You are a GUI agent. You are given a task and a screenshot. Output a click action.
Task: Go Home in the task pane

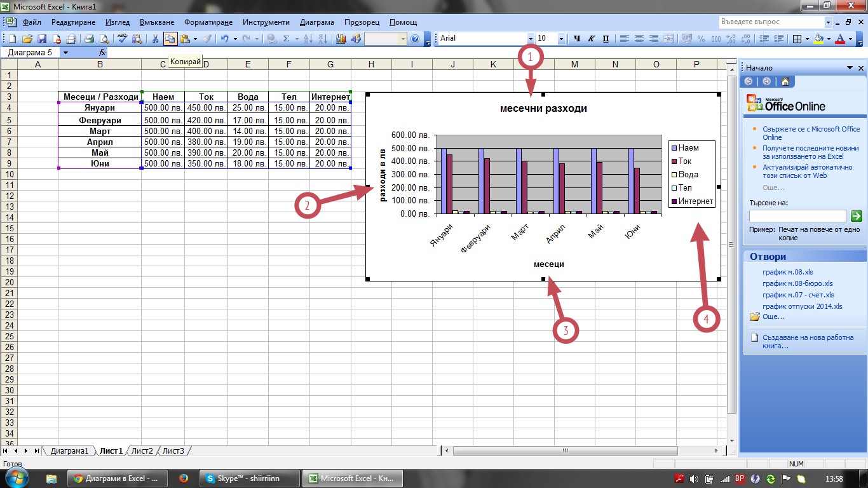[785, 81]
